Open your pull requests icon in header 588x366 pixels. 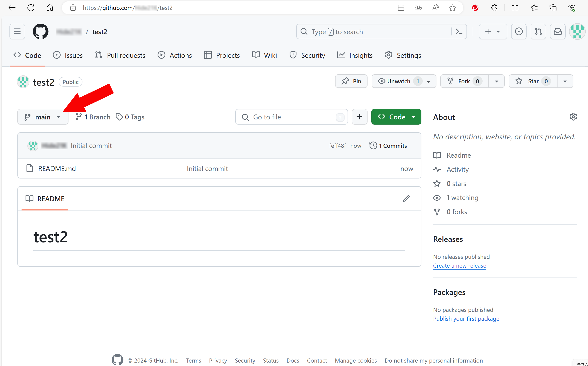pos(538,31)
